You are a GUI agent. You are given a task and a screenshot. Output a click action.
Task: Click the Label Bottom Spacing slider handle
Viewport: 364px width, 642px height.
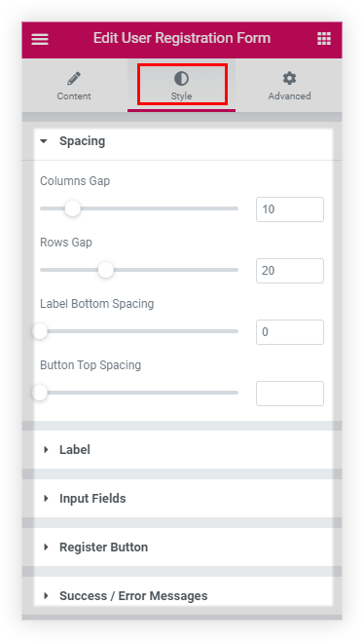pos(40,331)
